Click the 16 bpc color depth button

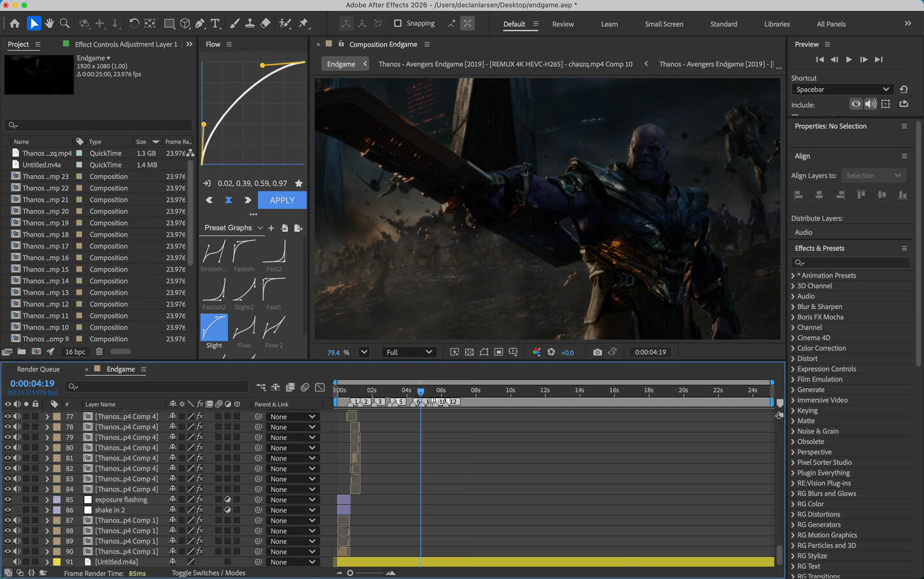tap(75, 352)
